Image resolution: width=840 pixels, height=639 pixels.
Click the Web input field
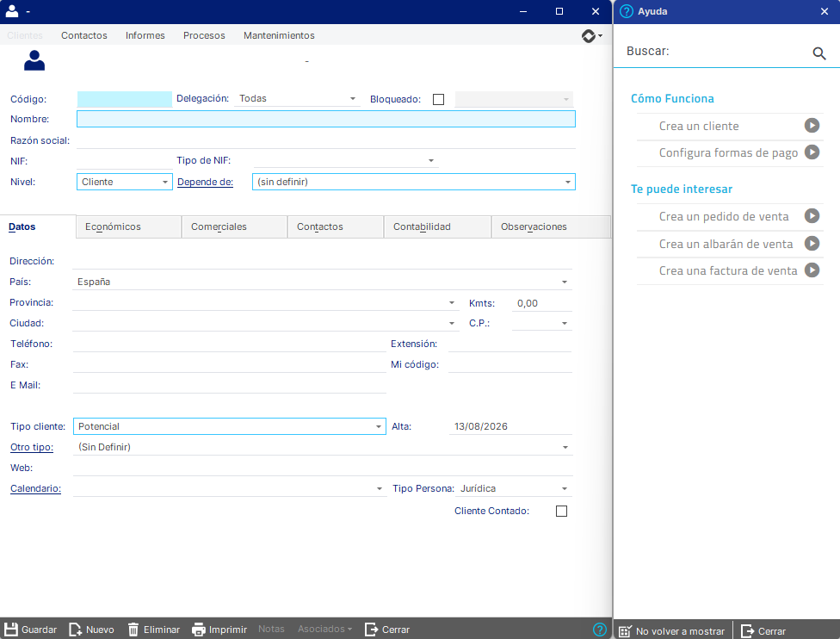click(323, 468)
